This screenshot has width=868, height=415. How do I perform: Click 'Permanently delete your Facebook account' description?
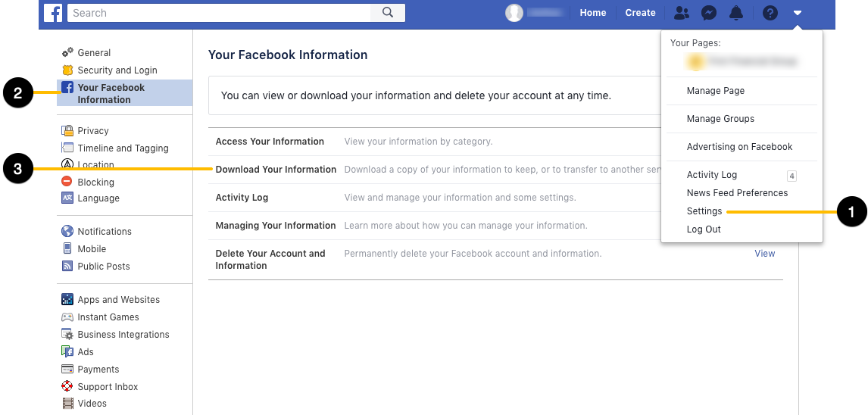pos(473,254)
